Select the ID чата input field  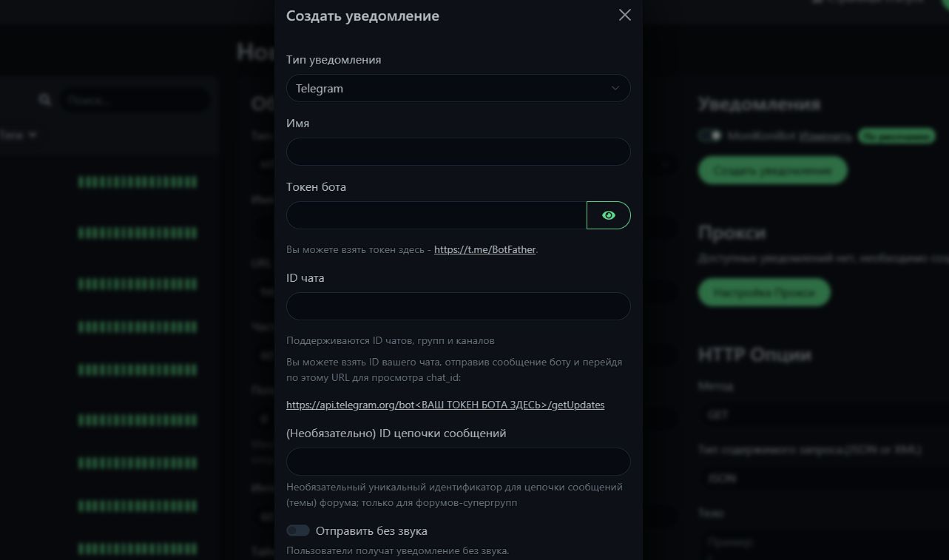point(459,306)
